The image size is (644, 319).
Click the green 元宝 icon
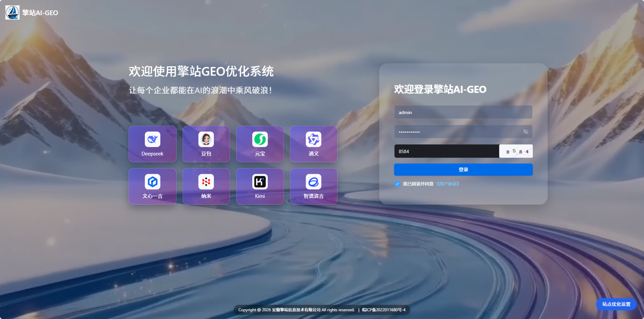pos(260,139)
